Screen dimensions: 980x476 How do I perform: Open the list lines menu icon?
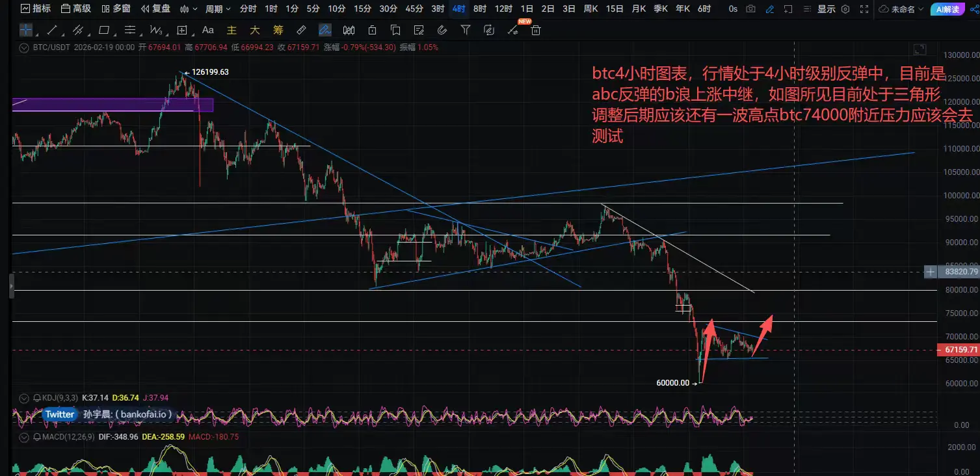(807, 9)
